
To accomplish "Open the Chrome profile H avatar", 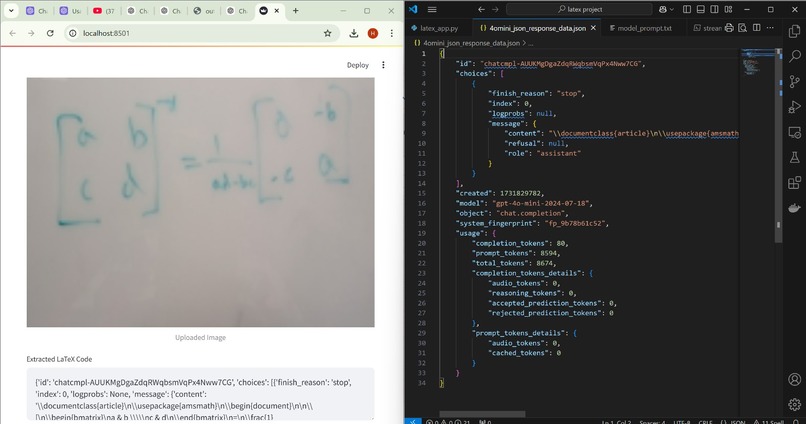I will (x=373, y=33).
